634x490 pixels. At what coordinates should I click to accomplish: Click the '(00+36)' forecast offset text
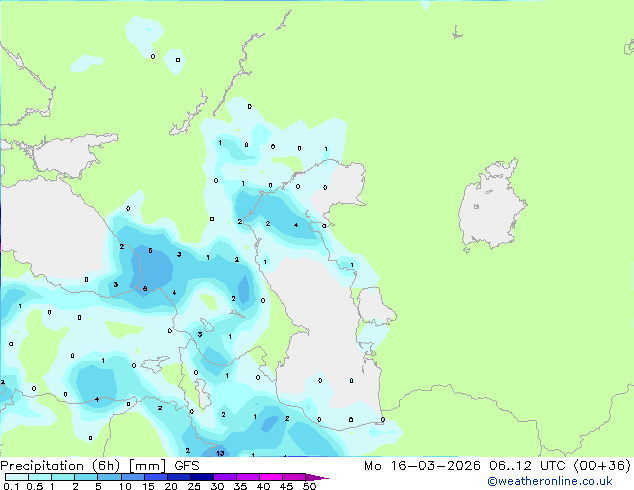click(x=602, y=466)
